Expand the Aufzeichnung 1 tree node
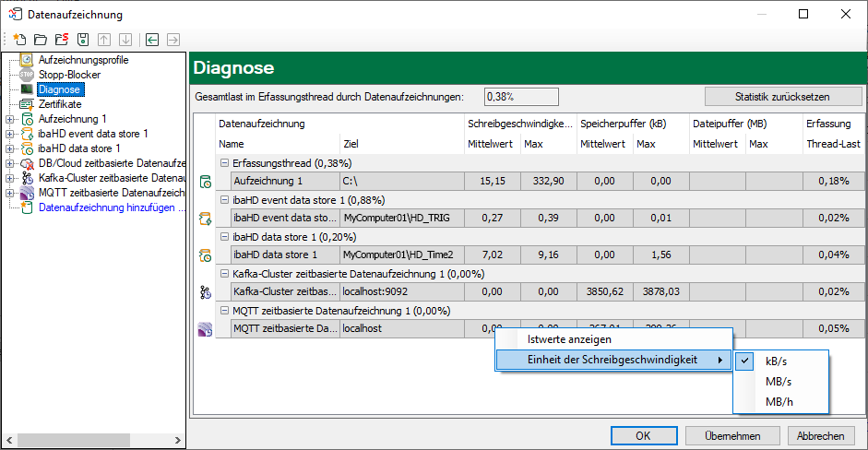Image resolution: width=868 pixels, height=450 pixels. (9, 119)
